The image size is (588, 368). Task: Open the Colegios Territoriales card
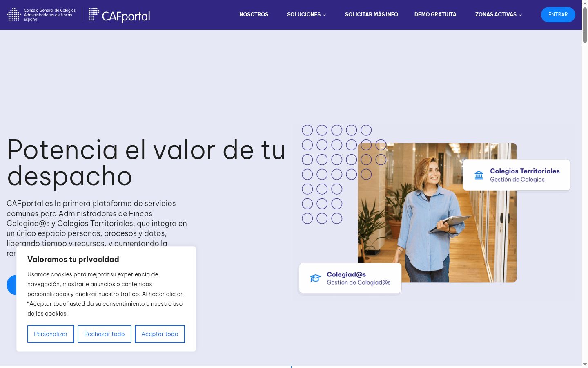point(517,175)
